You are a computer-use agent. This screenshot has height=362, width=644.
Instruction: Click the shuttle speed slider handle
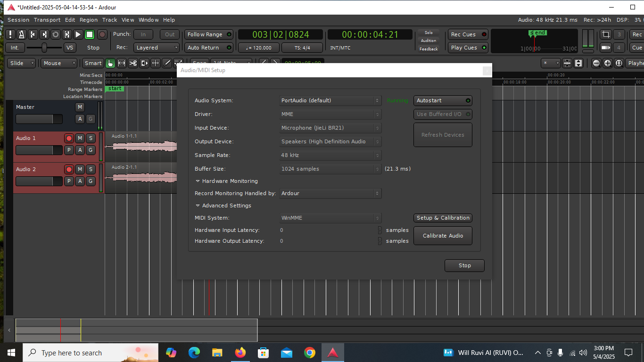[x=44, y=48]
